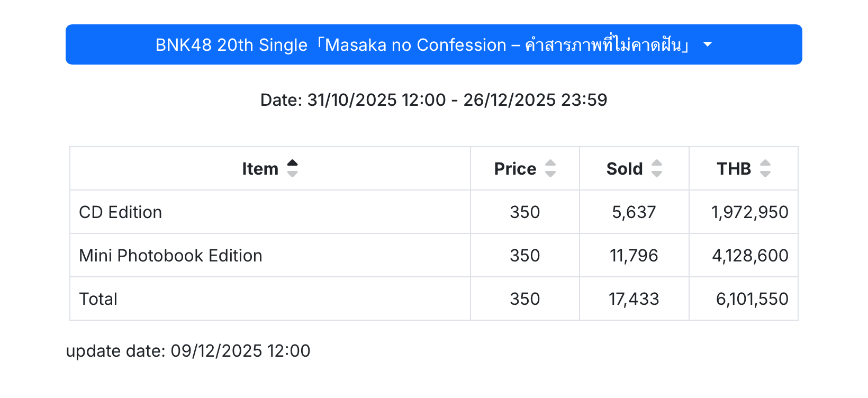The height and width of the screenshot is (398, 868).
Task: Click the total revenue 6,101,550
Action: tap(752, 299)
